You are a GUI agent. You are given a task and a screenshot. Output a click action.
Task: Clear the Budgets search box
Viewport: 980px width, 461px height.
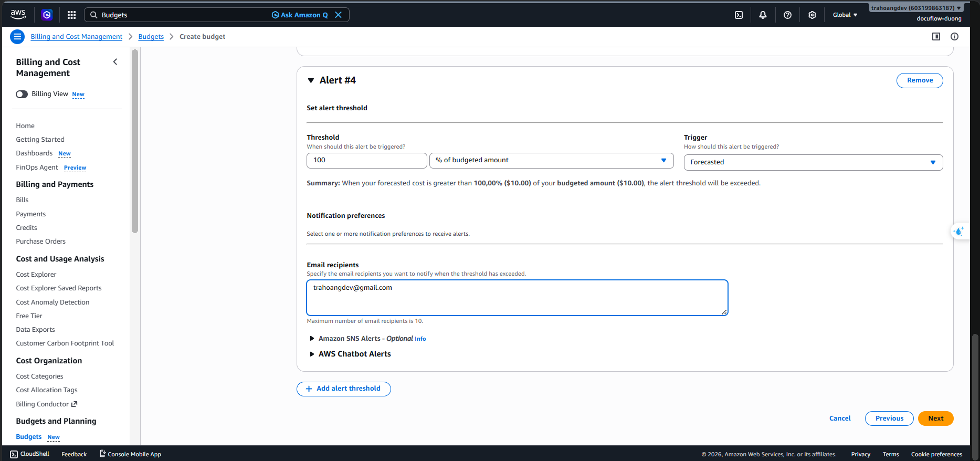click(339, 15)
